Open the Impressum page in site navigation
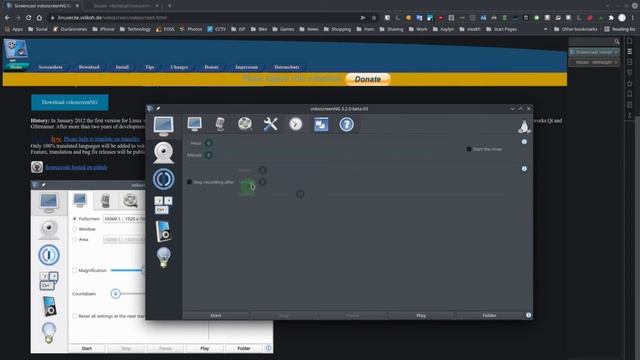 tap(247, 67)
